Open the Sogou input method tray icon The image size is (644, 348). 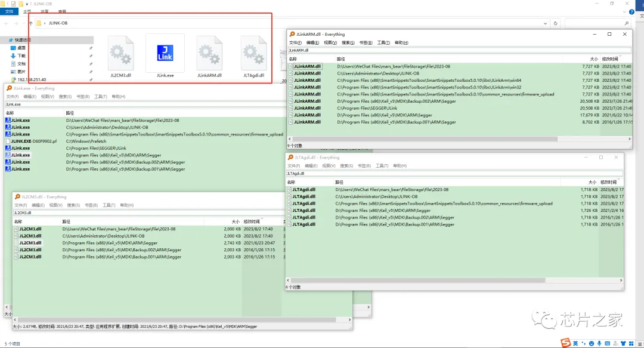(x=565, y=343)
